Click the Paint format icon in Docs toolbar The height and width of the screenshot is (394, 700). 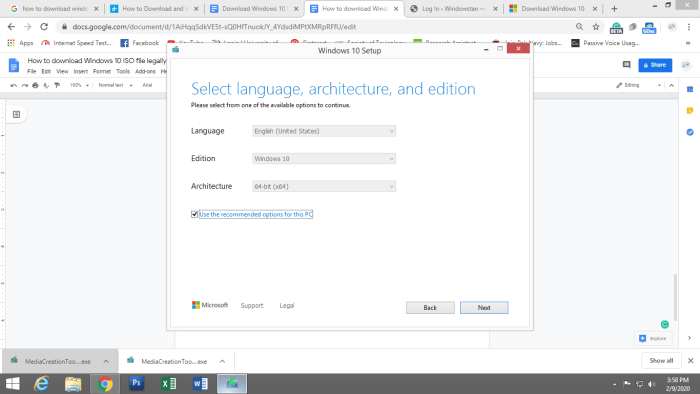point(57,85)
